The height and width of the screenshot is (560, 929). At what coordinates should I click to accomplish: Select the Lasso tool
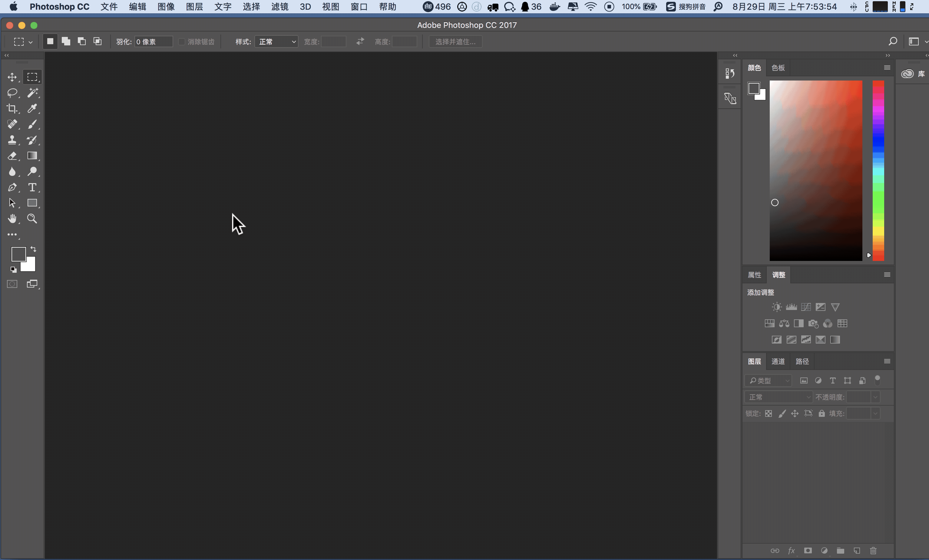[12, 93]
